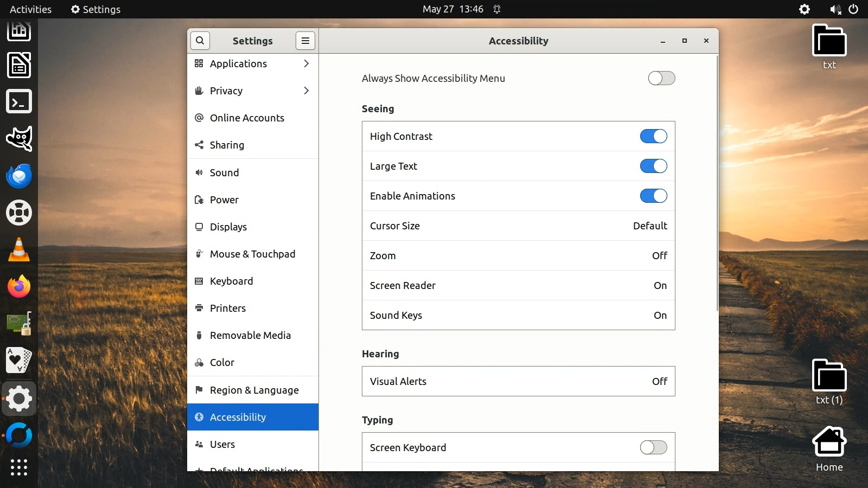Disable the High Contrast switch
This screenshot has width=868, height=488.
653,136
